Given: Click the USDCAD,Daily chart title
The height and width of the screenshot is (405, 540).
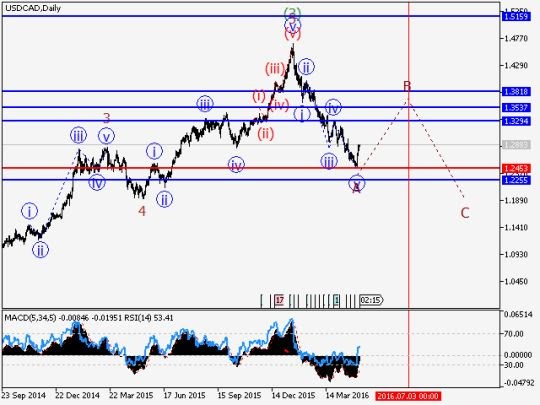Looking at the screenshot, I should 33,8.
